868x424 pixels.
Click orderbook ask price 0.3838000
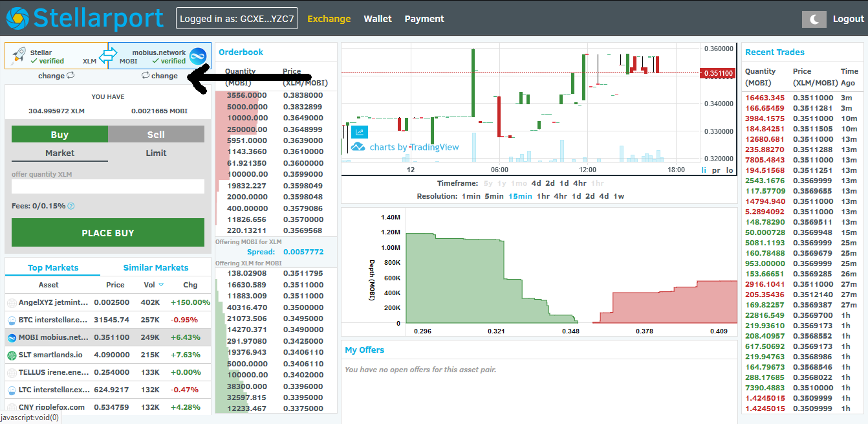(x=302, y=95)
